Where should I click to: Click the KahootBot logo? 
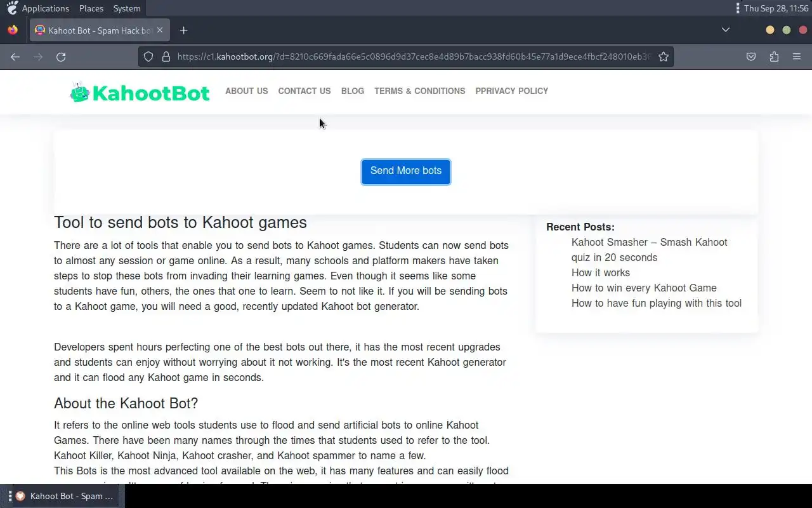pyautogui.click(x=140, y=93)
